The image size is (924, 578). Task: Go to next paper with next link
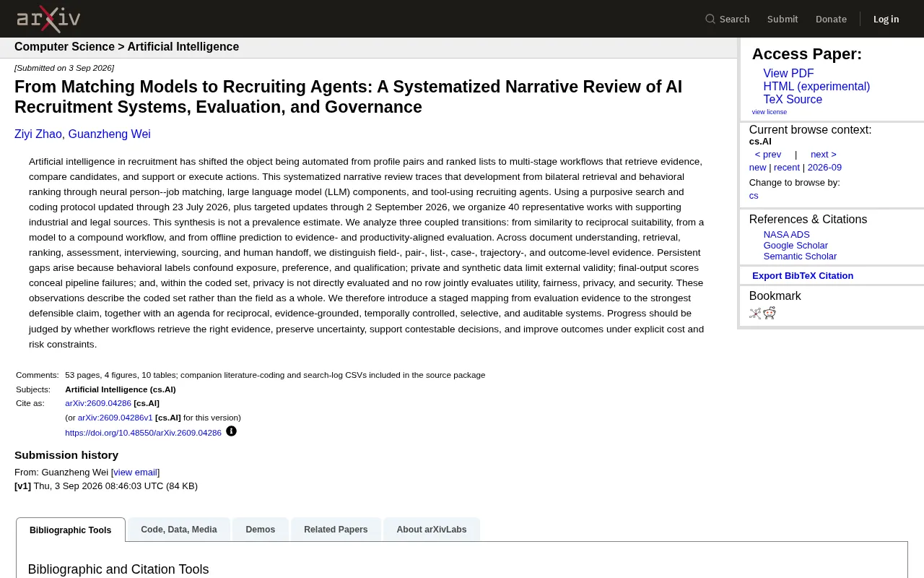coord(824,155)
